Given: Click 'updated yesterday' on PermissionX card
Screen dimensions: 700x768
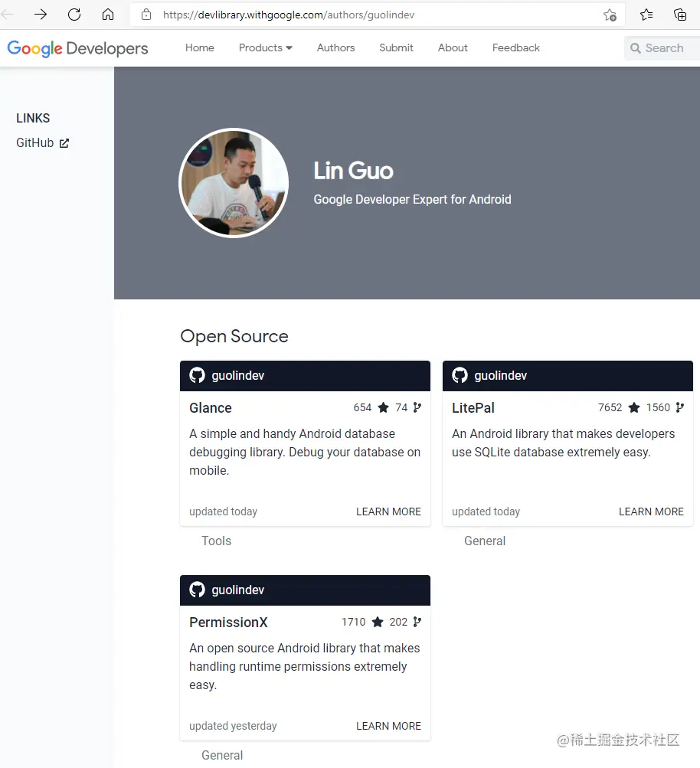Looking at the screenshot, I should coord(233,726).
